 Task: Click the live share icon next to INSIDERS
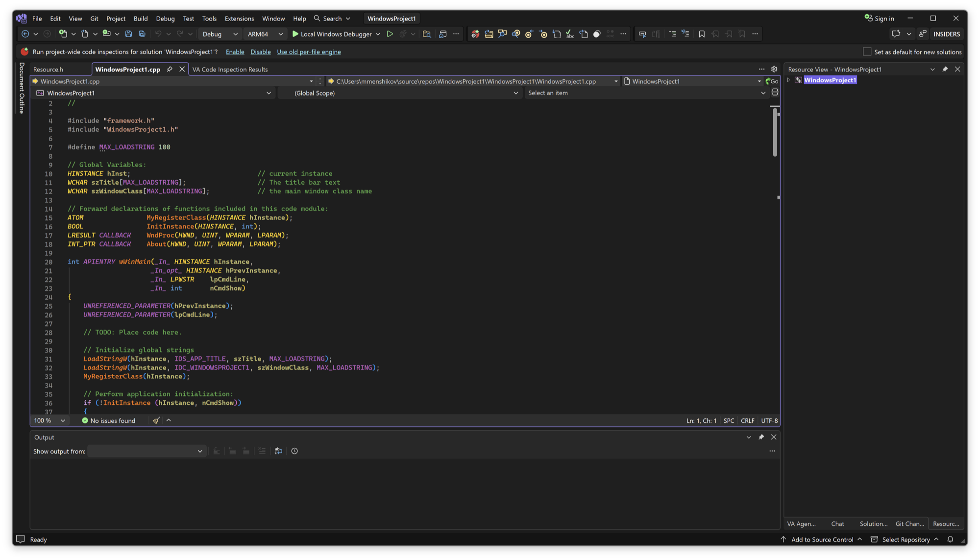[923, 34]
